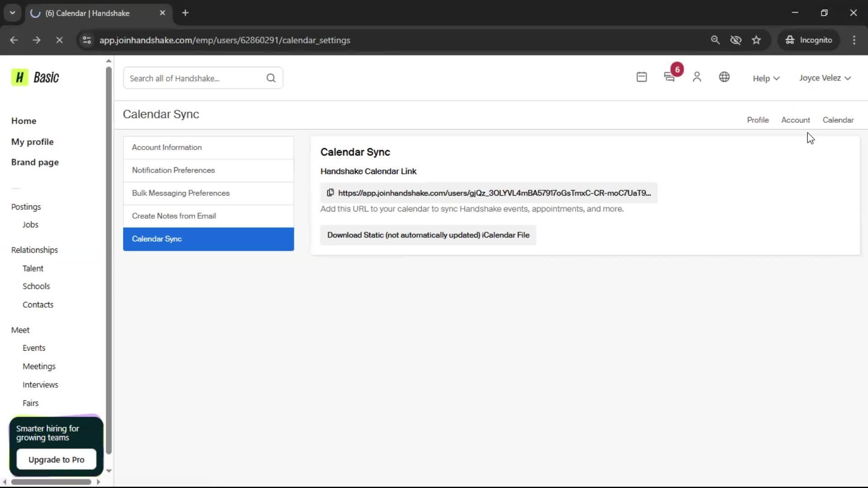Click sidebar scroll down arrow

pos(108,471)
